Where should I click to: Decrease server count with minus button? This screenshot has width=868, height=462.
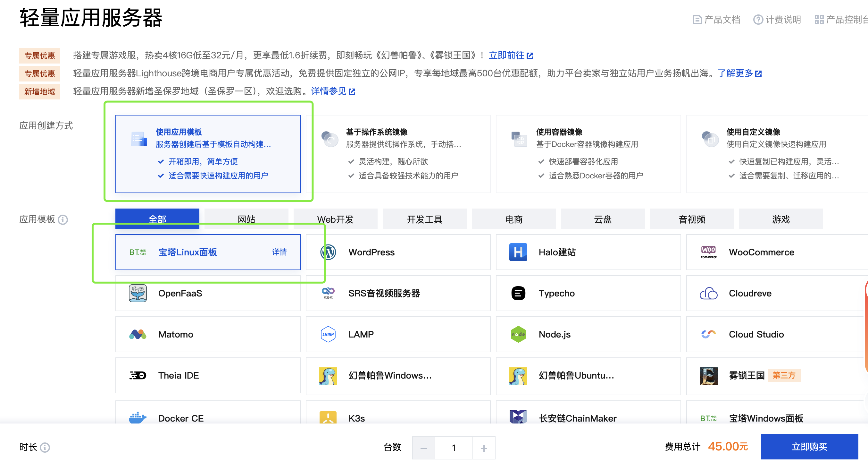click(x=423, y=448)
